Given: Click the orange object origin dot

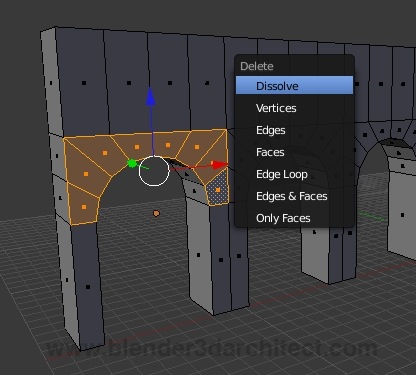Looking at the screenshot, I should [156, 213].
